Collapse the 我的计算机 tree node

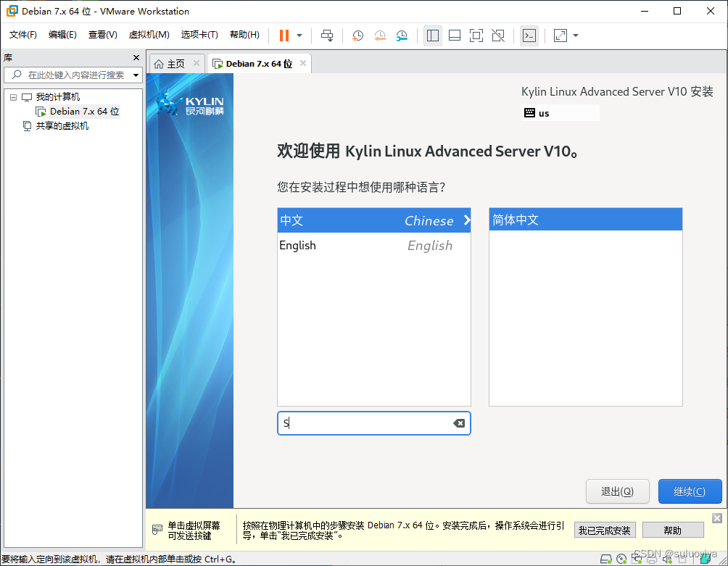coord(12,96)
